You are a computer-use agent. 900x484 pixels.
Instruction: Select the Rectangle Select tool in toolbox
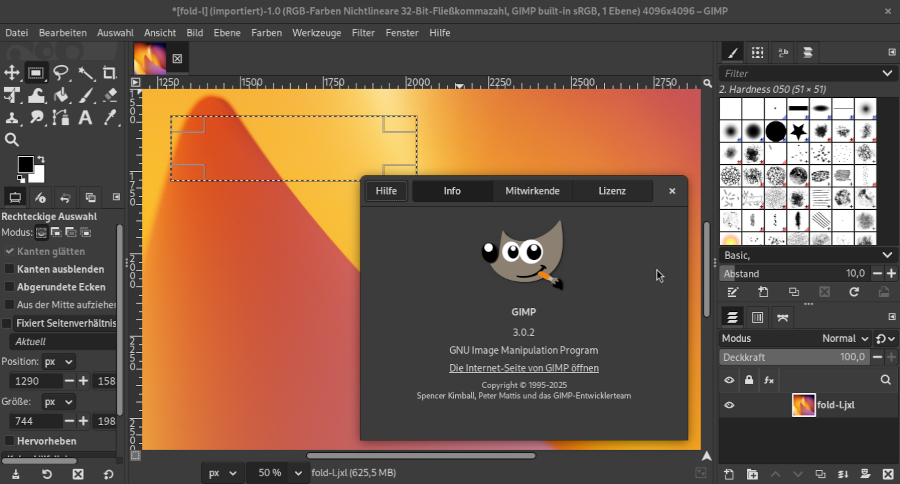(36, 73)
